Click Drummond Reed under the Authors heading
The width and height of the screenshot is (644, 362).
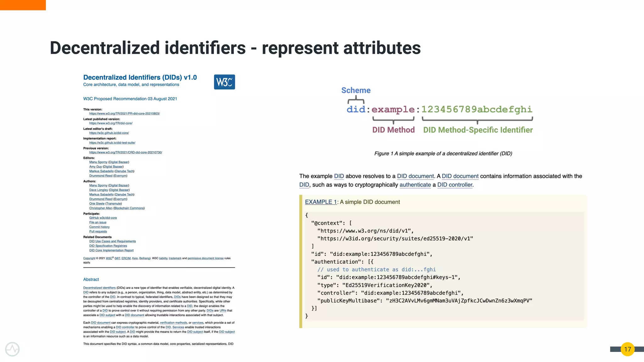[101, 199]
